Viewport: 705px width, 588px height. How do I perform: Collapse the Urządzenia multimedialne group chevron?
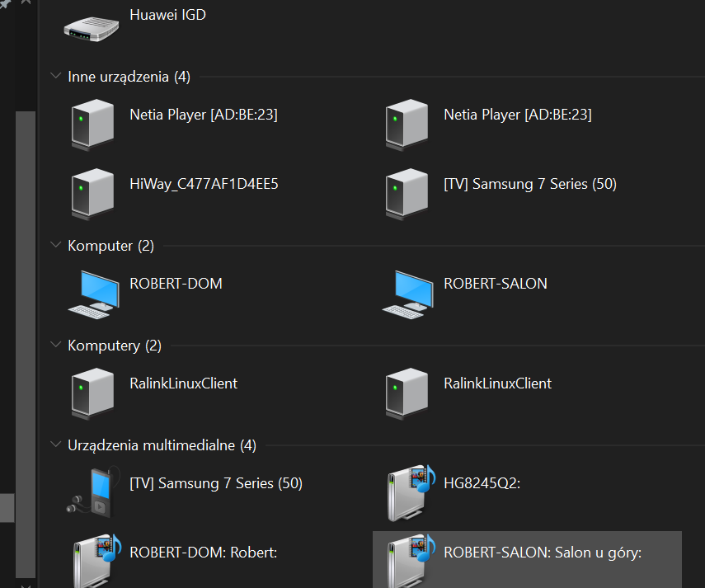(x=56, y=445)
